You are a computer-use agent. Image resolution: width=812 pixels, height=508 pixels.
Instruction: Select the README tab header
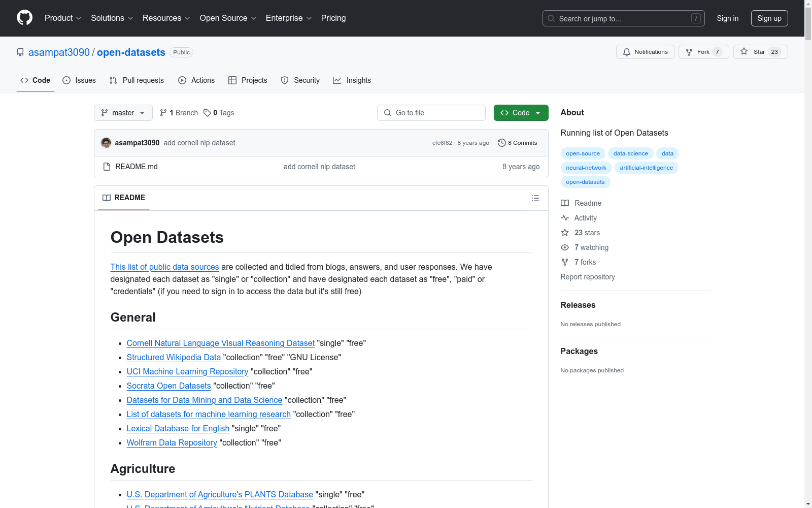(x=124, y=198)
